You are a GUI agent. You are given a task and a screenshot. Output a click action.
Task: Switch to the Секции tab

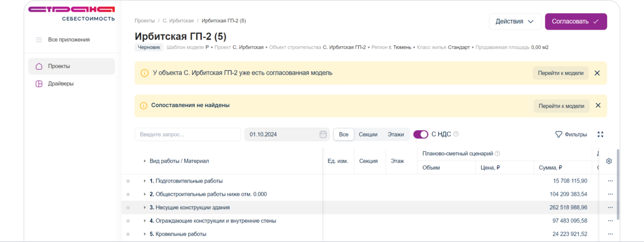(368, 134)
